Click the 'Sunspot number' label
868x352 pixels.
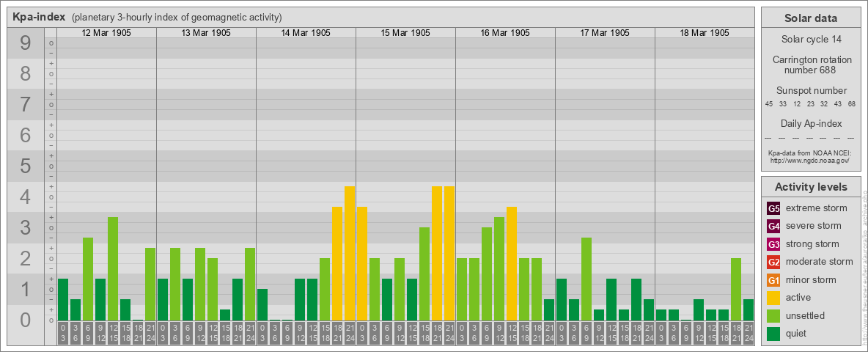click(811, 91)
